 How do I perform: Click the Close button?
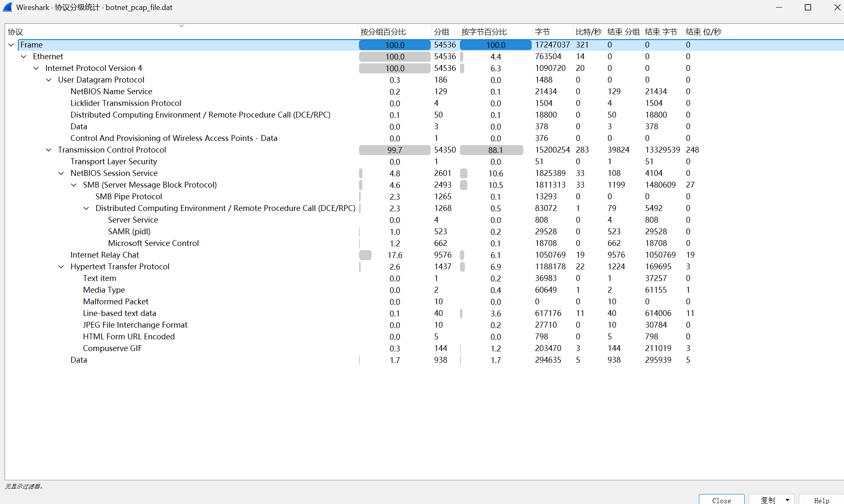[x=721, y=500]
